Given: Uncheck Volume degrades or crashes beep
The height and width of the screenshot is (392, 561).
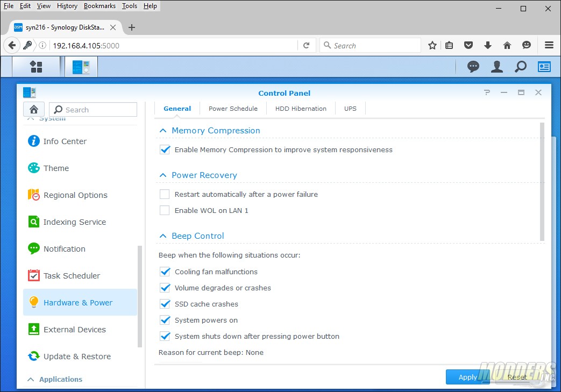Looking at the screenshot, I should click(x=165, y=288).
